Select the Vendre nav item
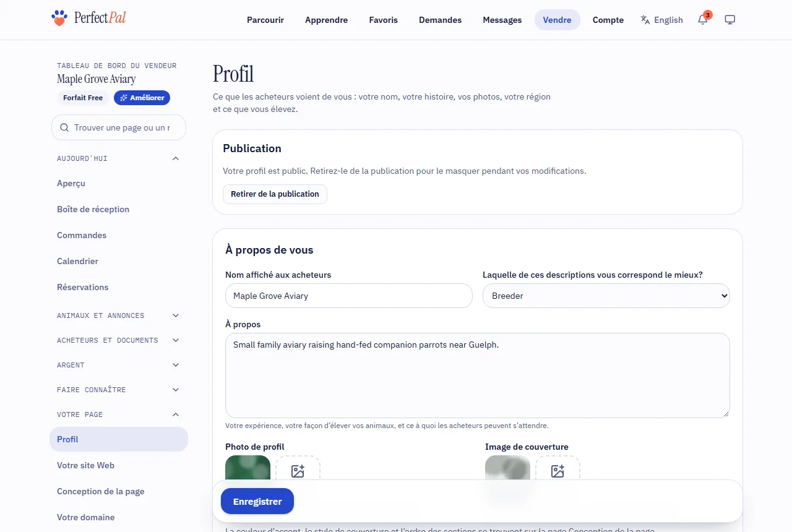 tap(557, 20)
